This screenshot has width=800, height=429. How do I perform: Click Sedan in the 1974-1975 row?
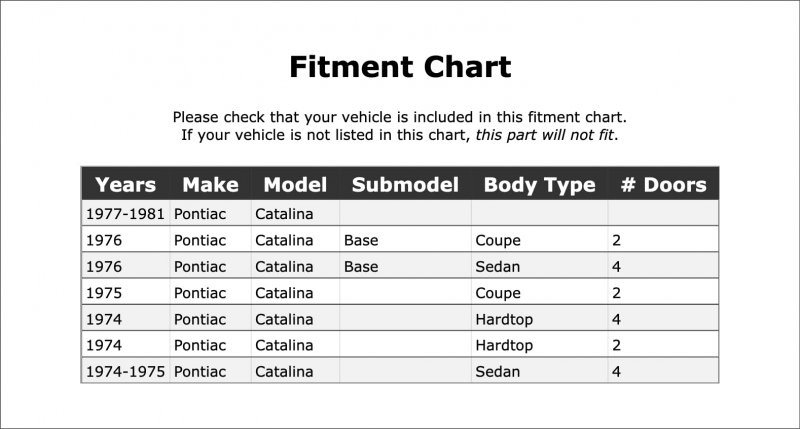pyautogui.click(x=497, y=371)
